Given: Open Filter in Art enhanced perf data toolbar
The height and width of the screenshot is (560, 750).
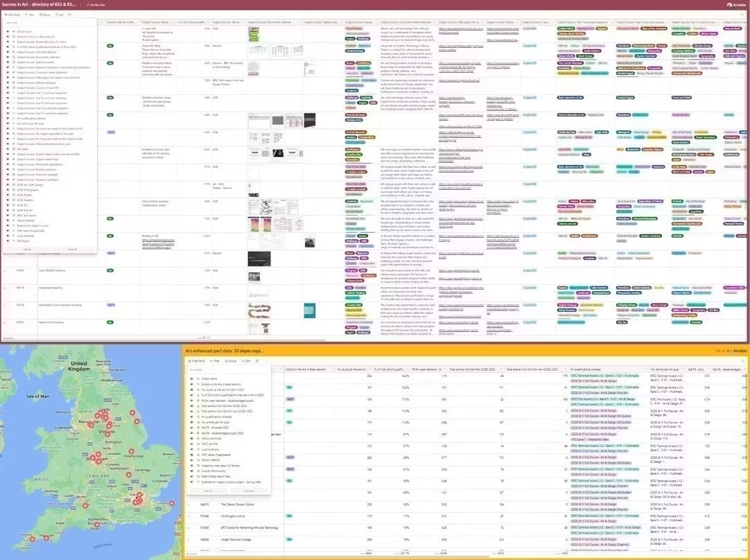Looking at the screenshot, I should pos(216,361).
